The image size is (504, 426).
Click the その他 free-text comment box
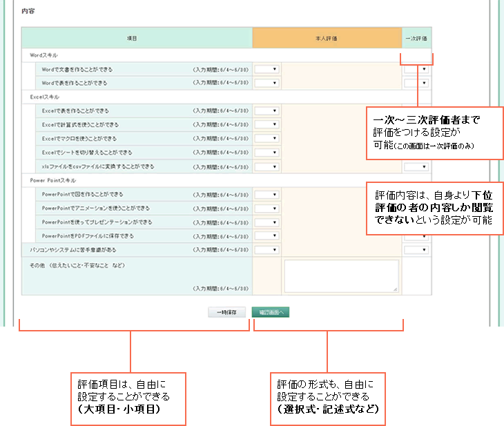[341, 276]
